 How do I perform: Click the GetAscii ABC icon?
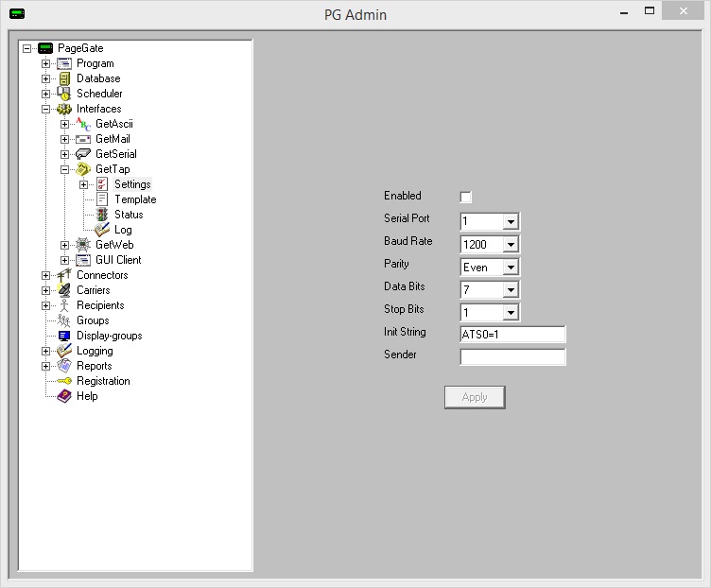point(83,124)
